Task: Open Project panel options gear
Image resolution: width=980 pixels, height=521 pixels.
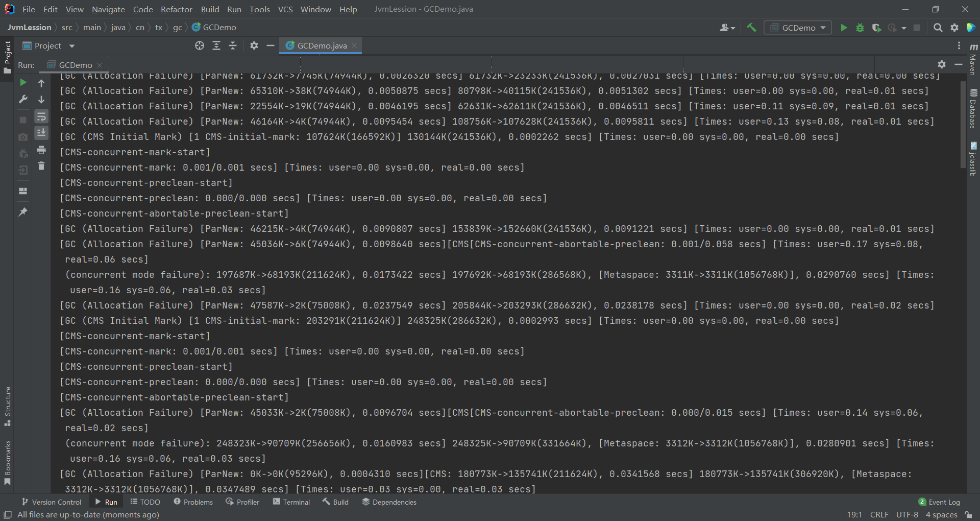Action: coord(254,45)
